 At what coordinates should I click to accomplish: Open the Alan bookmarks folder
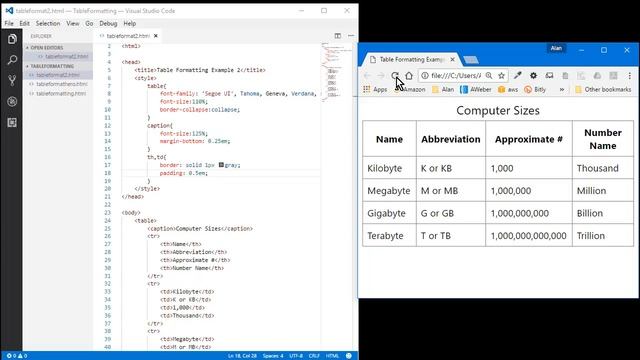tap(443, 89)
